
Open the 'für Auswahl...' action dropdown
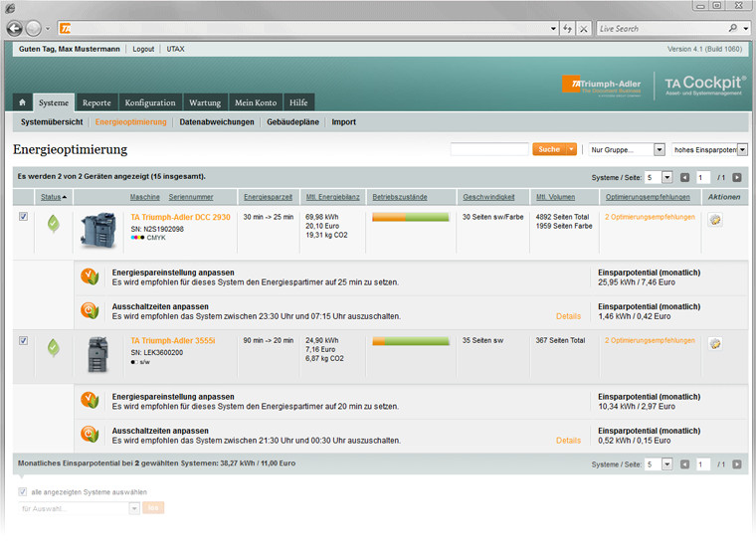79,508
